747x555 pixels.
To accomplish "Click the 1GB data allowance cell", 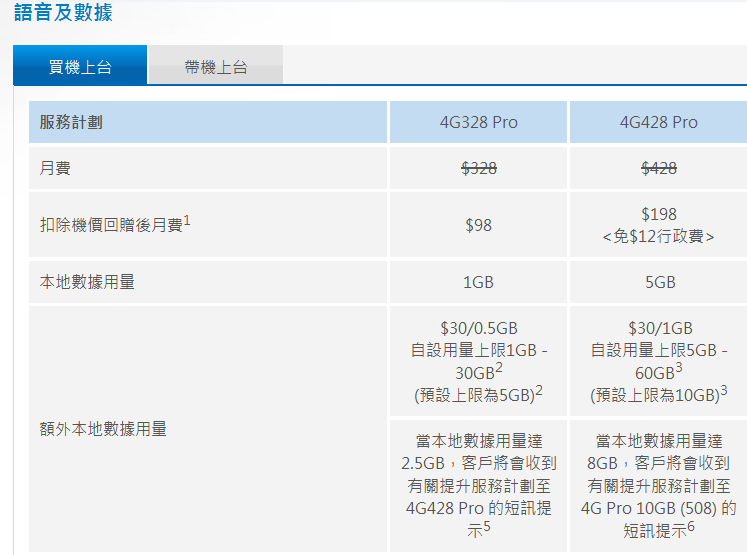I will click(478, 282).
